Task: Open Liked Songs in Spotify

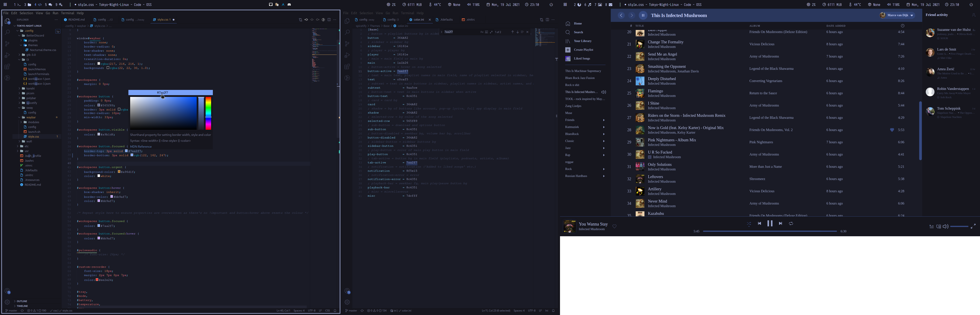Action: [578, 59]
